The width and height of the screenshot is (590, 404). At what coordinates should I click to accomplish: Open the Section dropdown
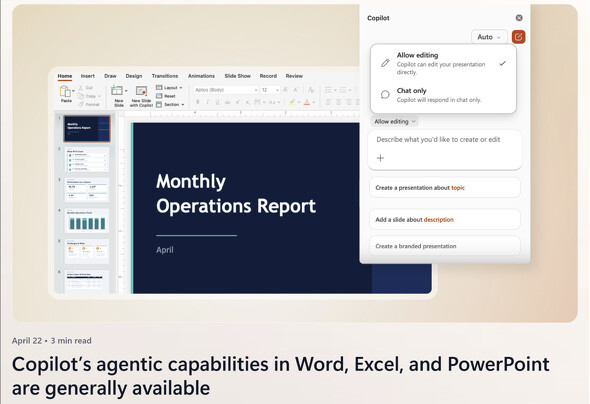click(170, 105)
